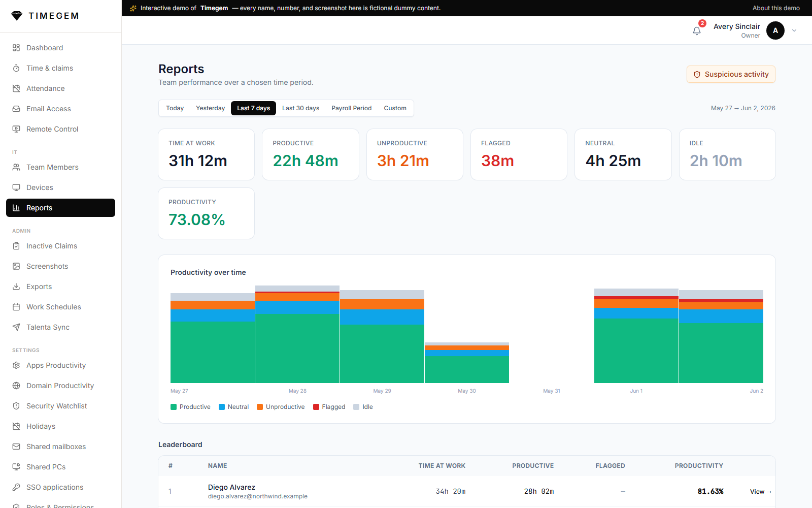
Task: Open View link for Diego Alvarez
Action: point(760,492)
